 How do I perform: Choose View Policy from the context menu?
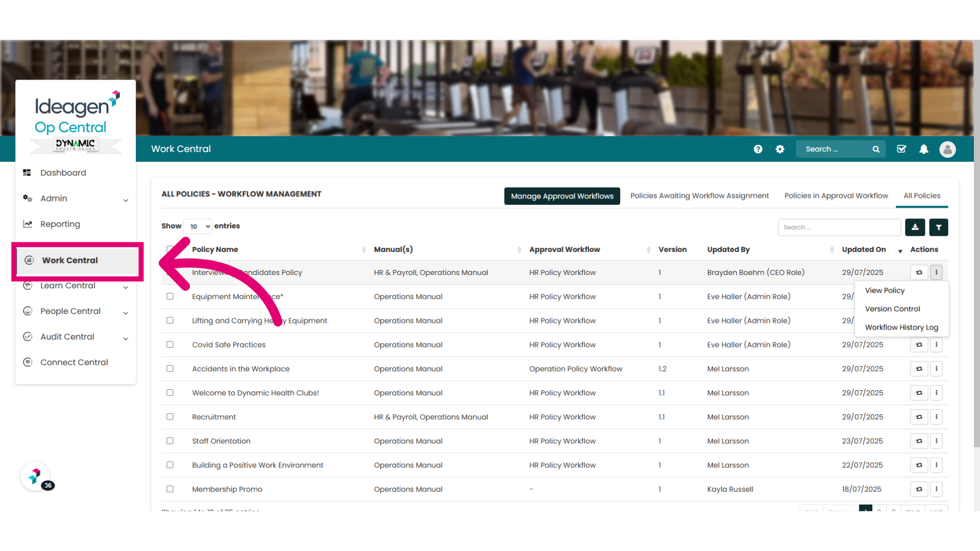pos(885,290)
